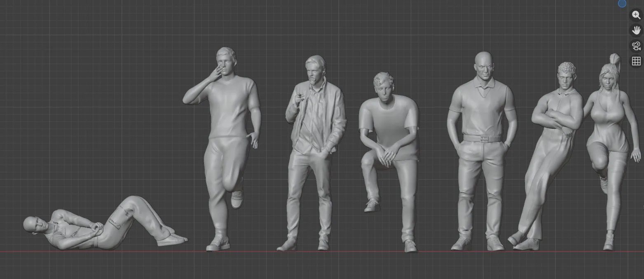Select the bearded man in open jacket
The height and width of the screenshot is (279, 644).
click(x=315, y=152)
